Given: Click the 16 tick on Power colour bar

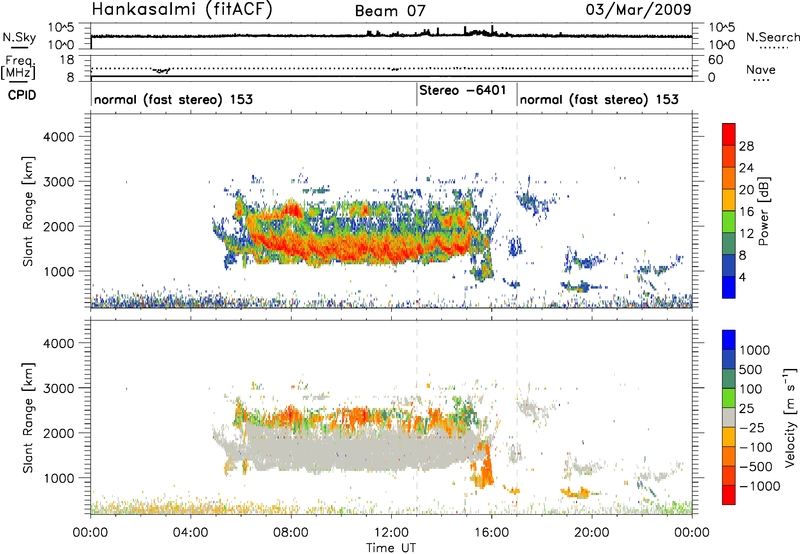Looking at the screenshot, I should [x=746, y=212].
